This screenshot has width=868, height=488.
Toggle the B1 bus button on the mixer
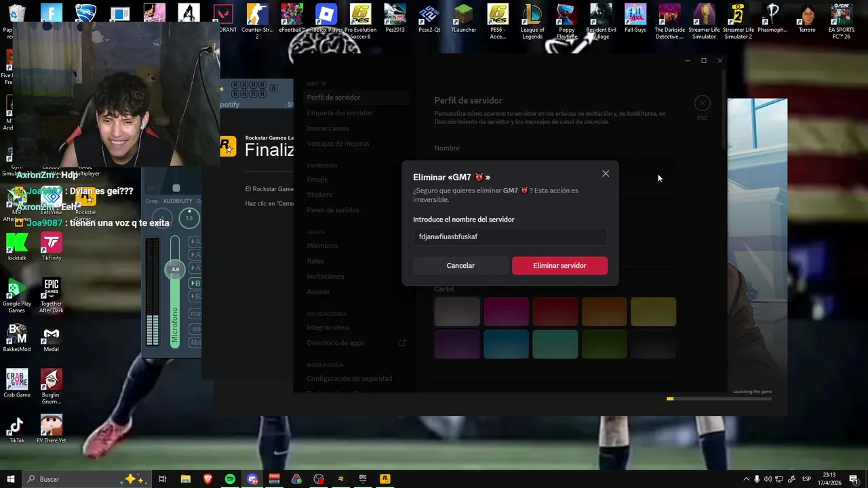pyautogui.click(x=196, y=283)
